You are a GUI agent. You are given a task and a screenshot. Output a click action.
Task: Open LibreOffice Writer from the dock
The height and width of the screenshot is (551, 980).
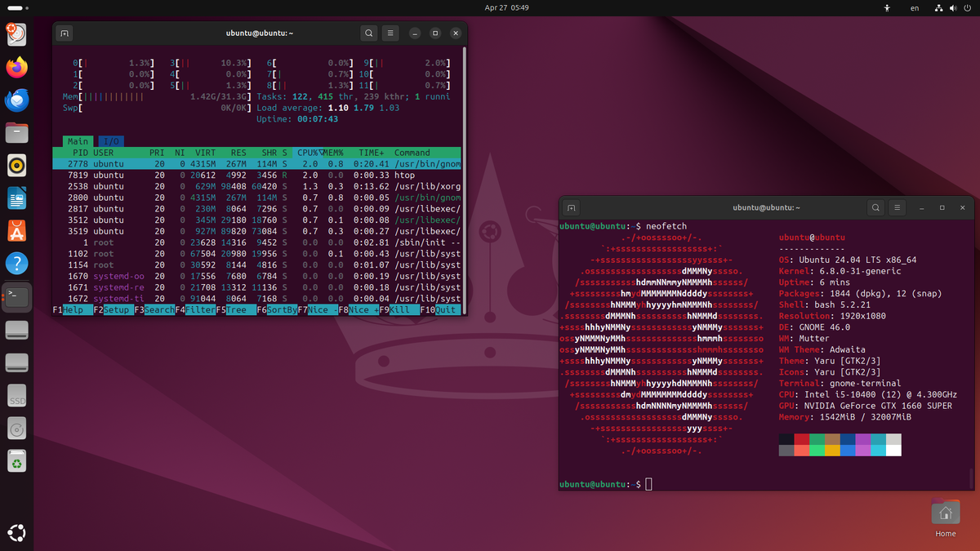[x=18, y=198]
